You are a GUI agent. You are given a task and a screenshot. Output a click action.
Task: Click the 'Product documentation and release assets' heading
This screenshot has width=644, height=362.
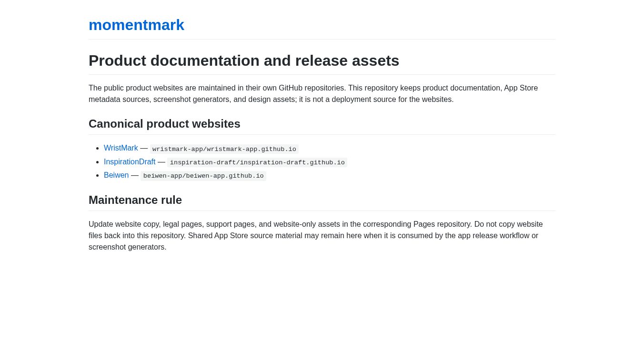coord(244,60)
